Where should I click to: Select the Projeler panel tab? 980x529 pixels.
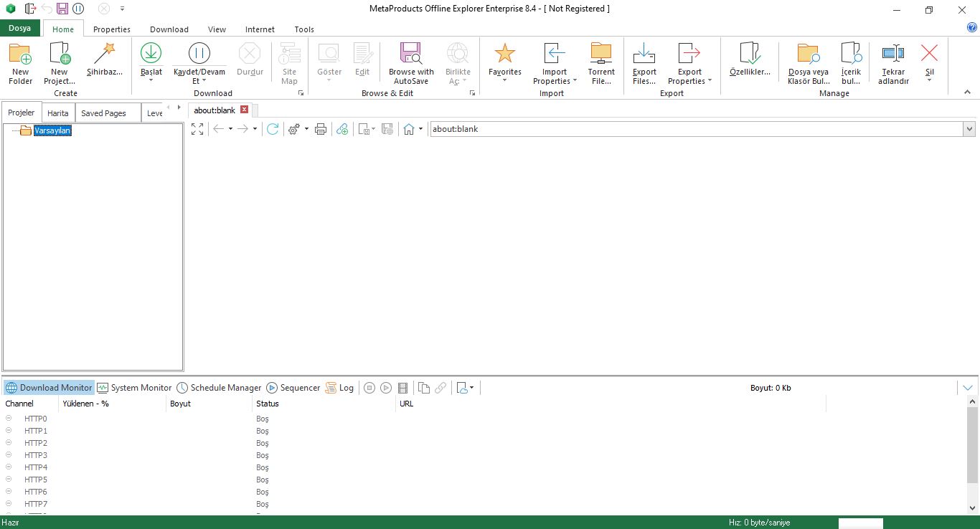point(22,113)
